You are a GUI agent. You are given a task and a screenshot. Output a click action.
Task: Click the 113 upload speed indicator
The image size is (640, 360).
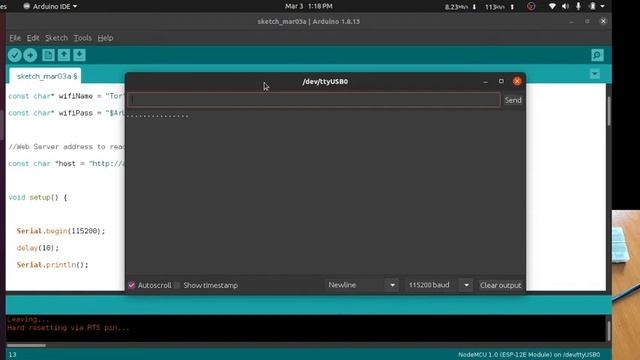(x=499, y=7)
